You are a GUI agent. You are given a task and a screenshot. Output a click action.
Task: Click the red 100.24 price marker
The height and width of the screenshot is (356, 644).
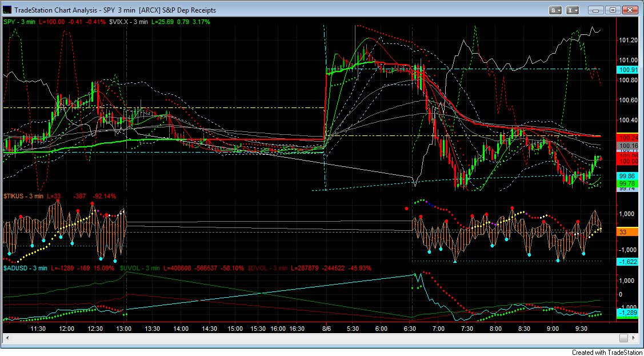(627, 138)
